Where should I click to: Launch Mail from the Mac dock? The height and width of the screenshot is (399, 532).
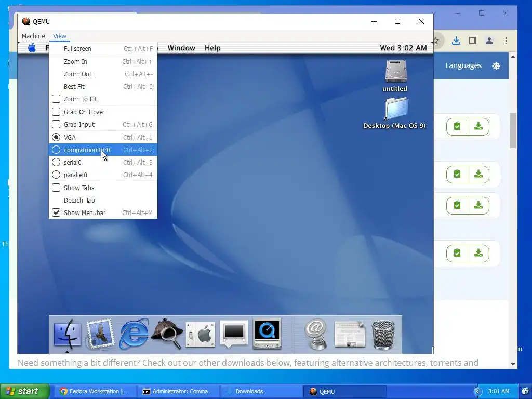click(x=99, y=334)
